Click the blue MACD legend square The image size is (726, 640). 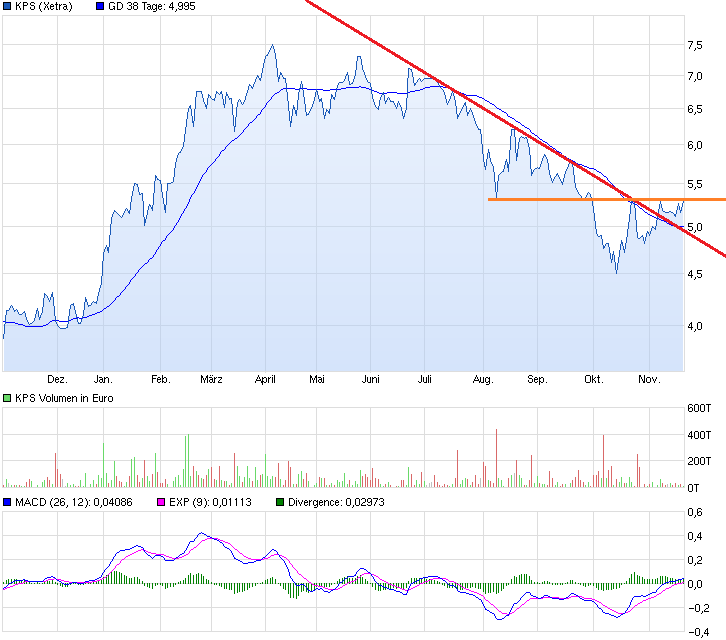[x=8, y=503]
